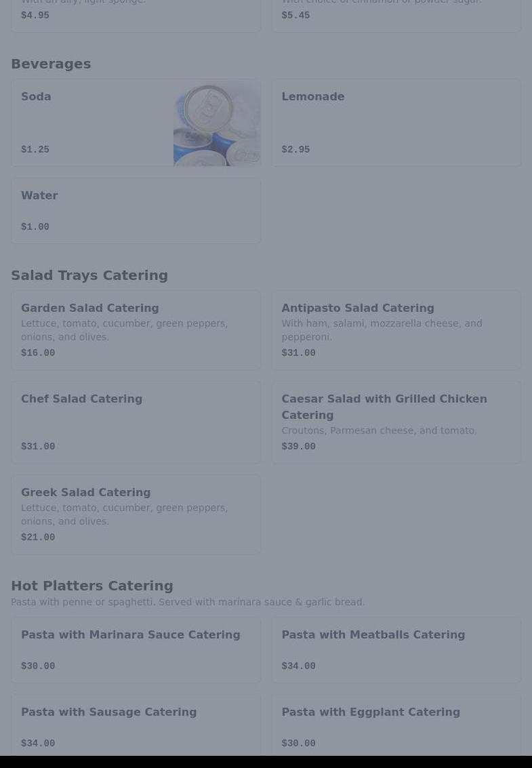
Task: Select Greek Salad Catering item
Action: tap(136, 514)
